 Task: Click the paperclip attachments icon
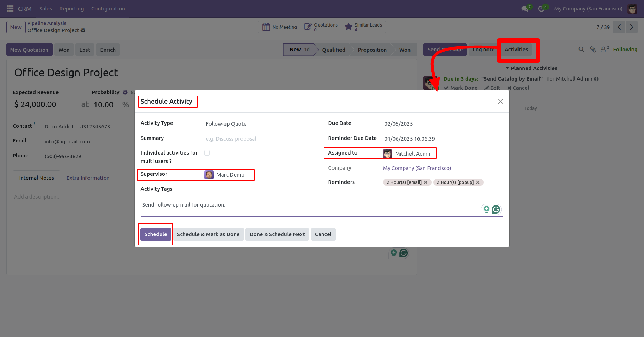593,50
